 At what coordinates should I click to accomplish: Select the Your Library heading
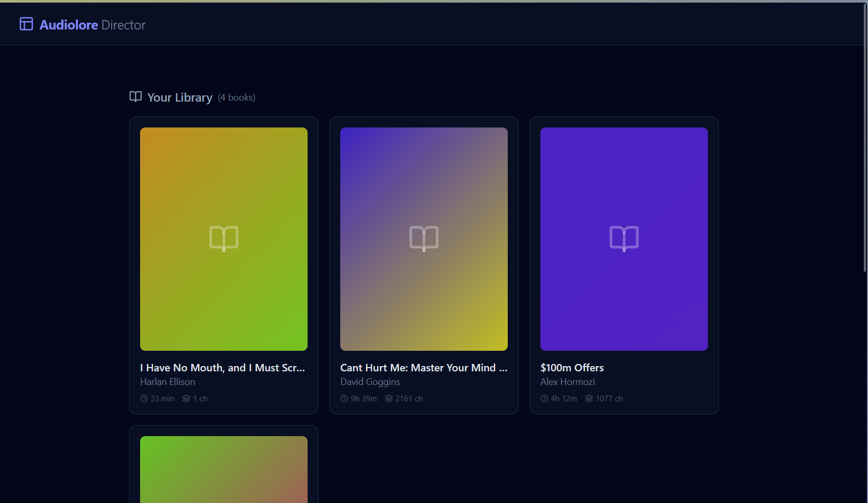[180, 97]
